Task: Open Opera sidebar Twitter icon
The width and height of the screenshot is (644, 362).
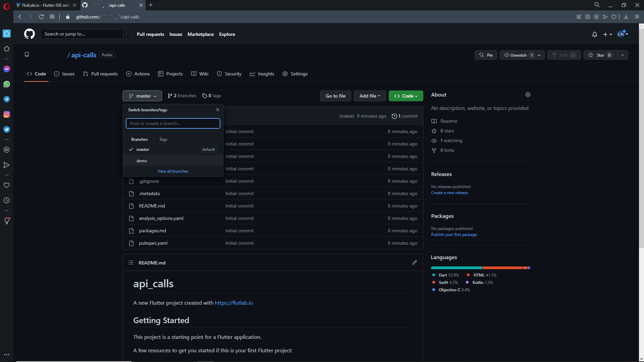Action: pyautogui.click(x=7, y=129)
